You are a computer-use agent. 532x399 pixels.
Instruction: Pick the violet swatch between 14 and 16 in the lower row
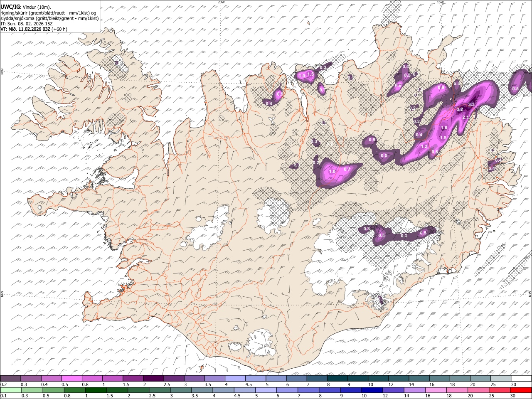pos(415,390)
